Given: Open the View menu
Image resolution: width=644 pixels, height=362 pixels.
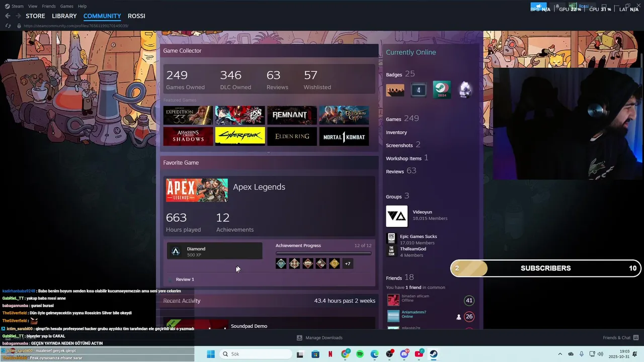Looking at the screenshot, I should pos(33,6).
